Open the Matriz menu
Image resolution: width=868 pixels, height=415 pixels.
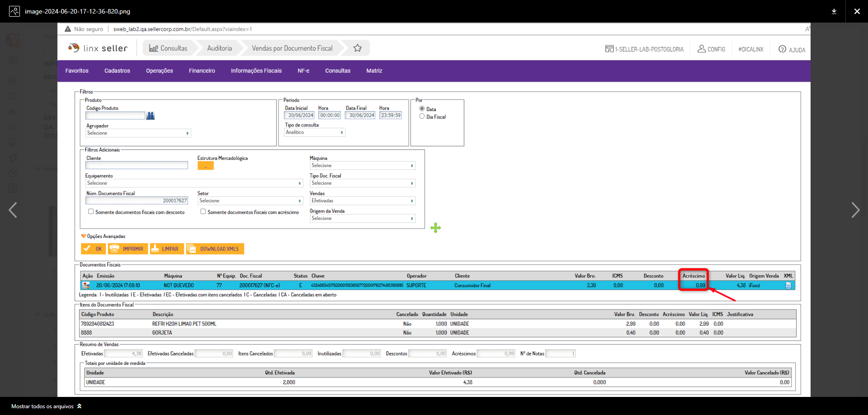[374, 71]
